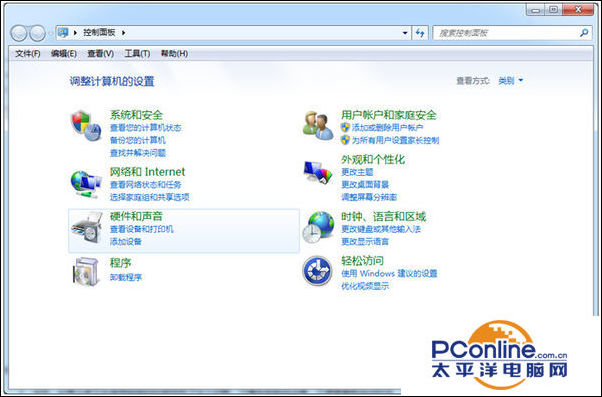Open the Appearance and Personalization monitor icon
The height and width of the screenshot is (397, 602).
(x=318, y=172)
